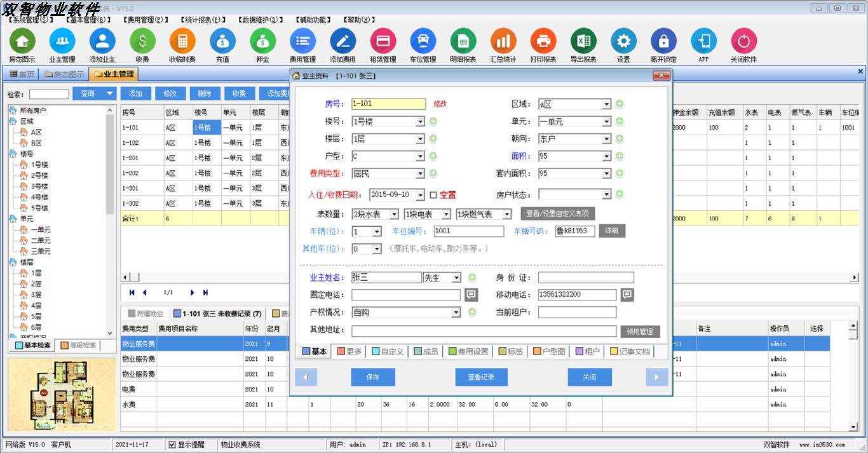The image size is (868, 453).
Task: Toggle the 空置 checkbox
Action: click(433, 195)
